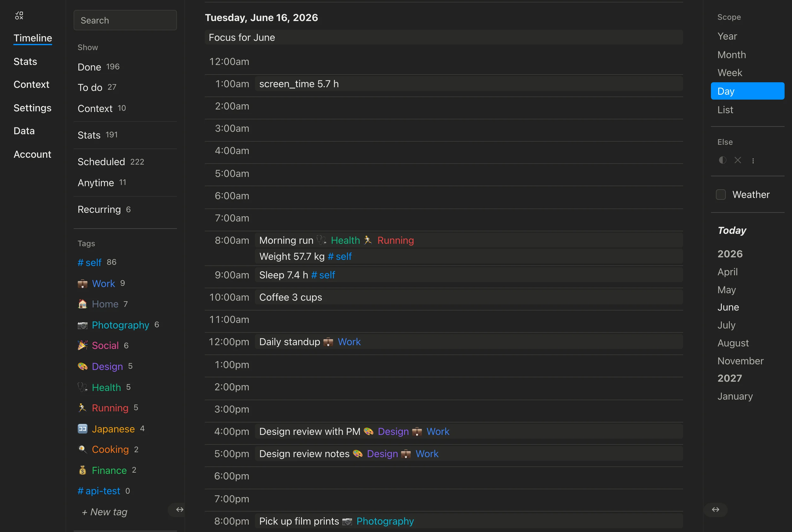The height and width of the screenshot is (532, 792).
Task: Click the #self tag in Sleep 7.4 h entry
Action: coord(323,275)
